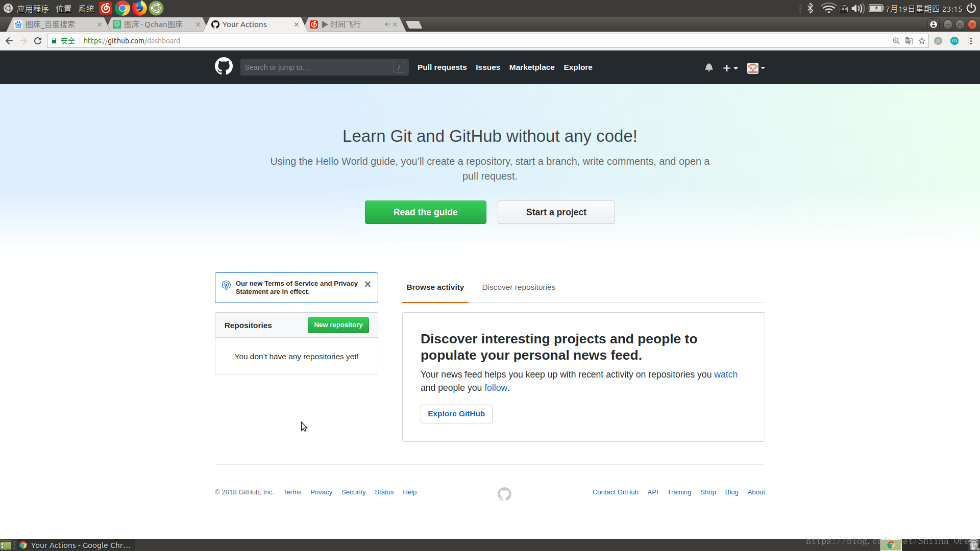Open API footer link
This screenshot has height=551, width=980.
tap(653, 492)
